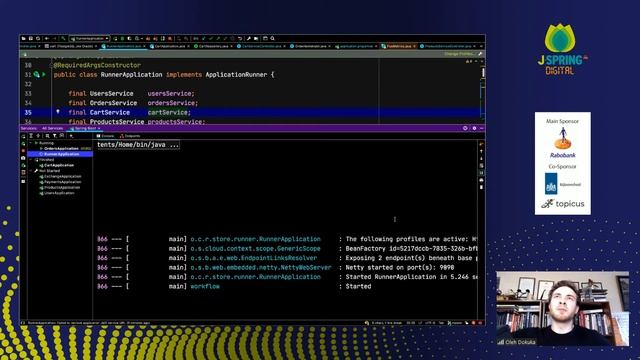Open the application.properties editor tab
This screenshot has width=640, height=360.
coord(356,46)
